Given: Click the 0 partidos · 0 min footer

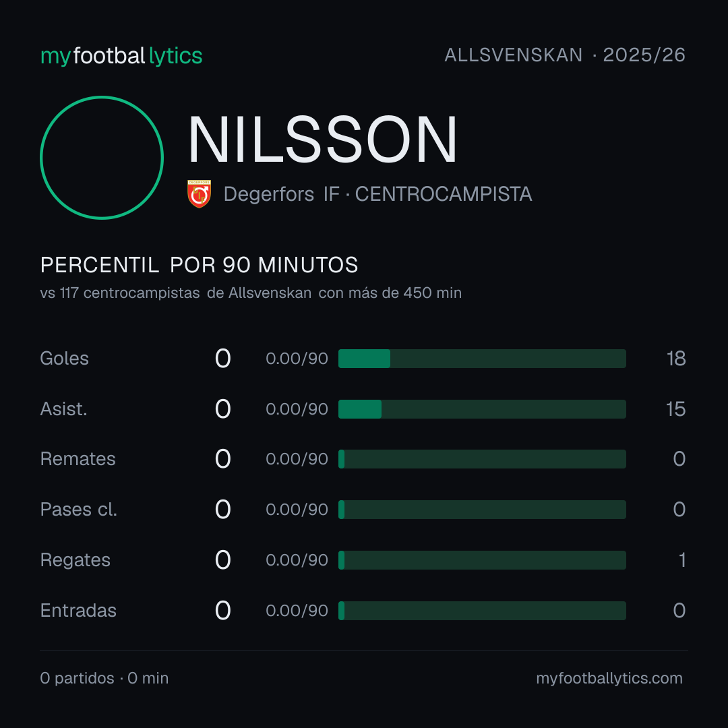Looking at the screenshot, I should pyautogui.click(x=104, y=678).
